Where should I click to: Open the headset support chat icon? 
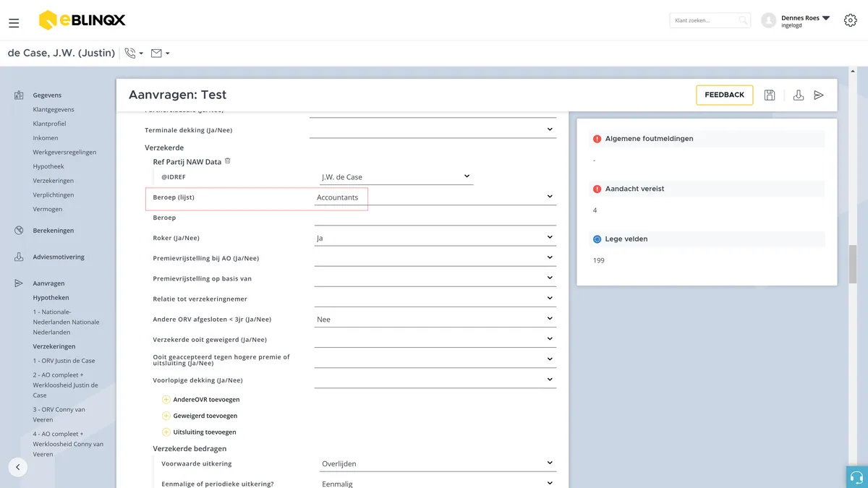[857, 477]
